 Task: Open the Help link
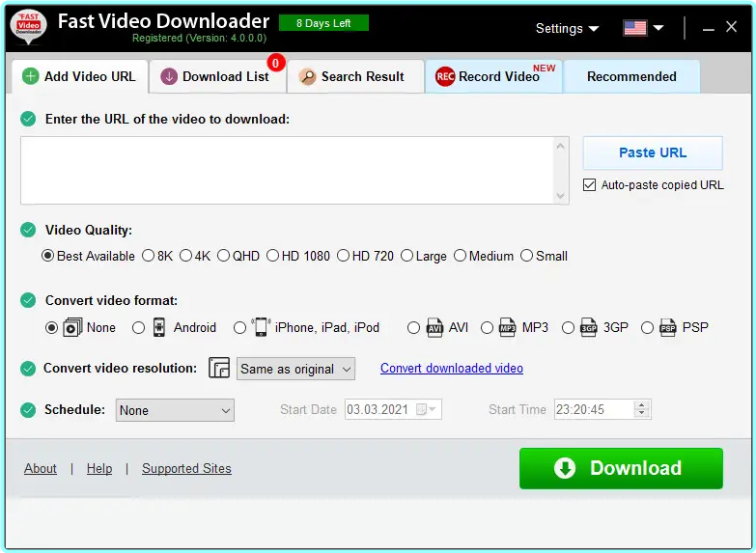[99, 468]
